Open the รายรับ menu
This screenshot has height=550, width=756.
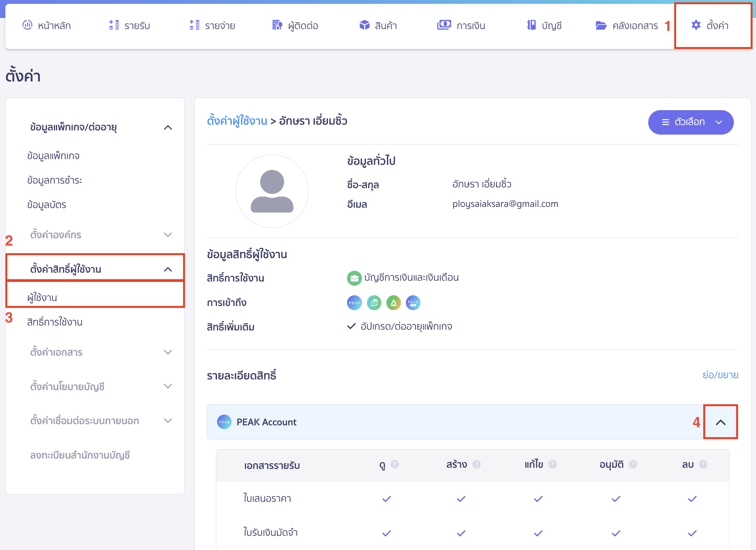129,26
